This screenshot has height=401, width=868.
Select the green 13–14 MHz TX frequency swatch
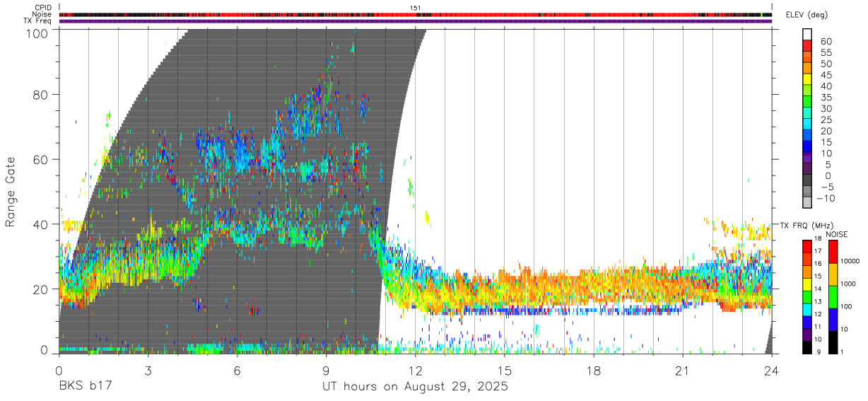click(x=807, y=296)
